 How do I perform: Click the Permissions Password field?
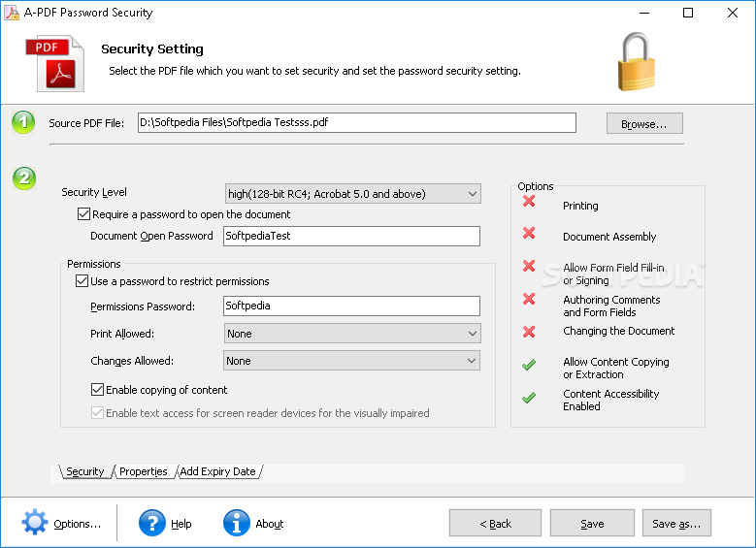(351, 306)
